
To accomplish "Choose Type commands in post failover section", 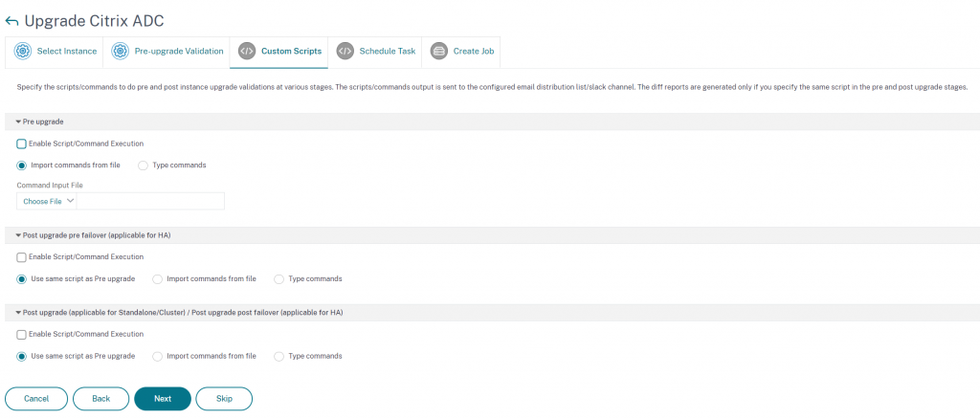I will (279, 357).
